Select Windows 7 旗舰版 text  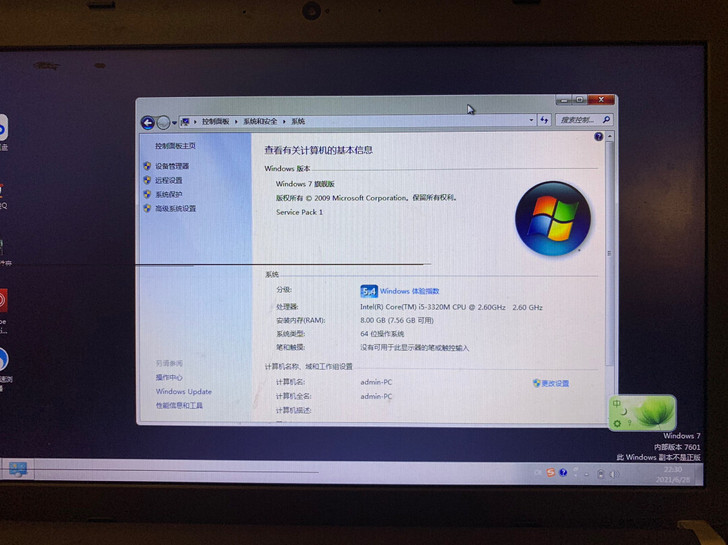point(305,184)
